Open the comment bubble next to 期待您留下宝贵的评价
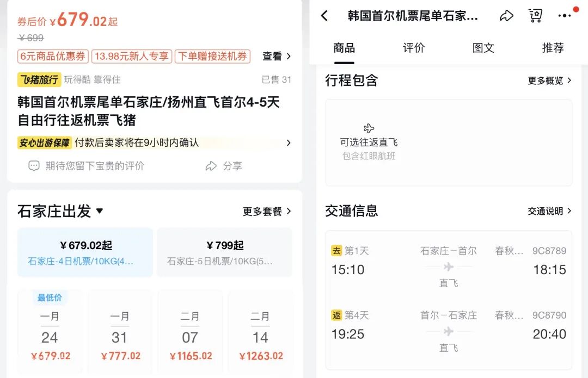The height and width of the screenshot is (378, 588). (x=34, y=166)
